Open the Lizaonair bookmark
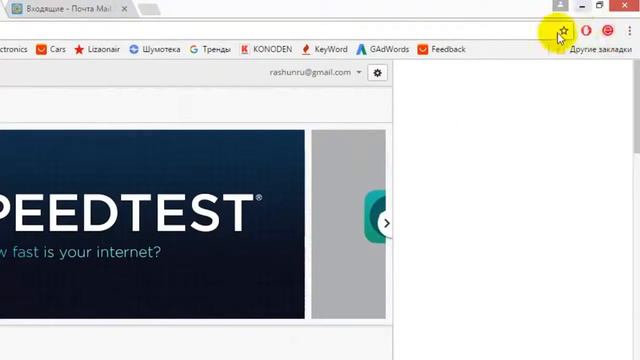 pos(97,49)
